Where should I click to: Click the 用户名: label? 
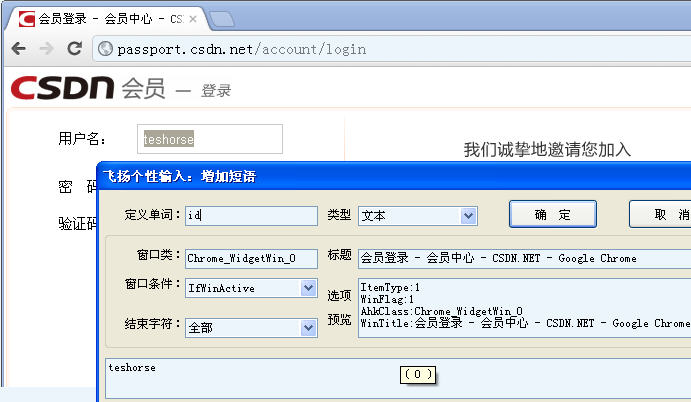82,139
